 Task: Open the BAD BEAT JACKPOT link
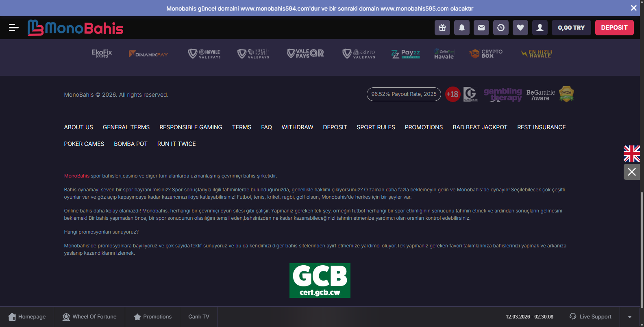(x=480, y=127)
